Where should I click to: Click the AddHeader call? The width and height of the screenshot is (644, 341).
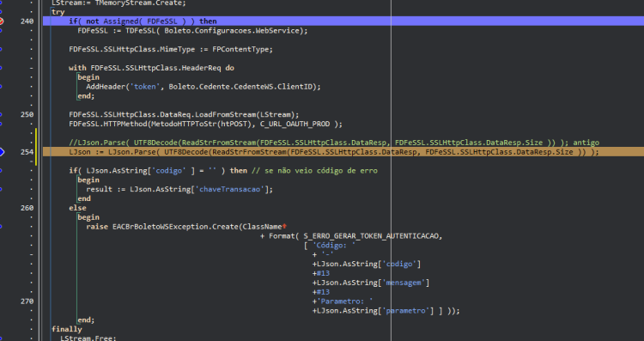tap(106, 87)
